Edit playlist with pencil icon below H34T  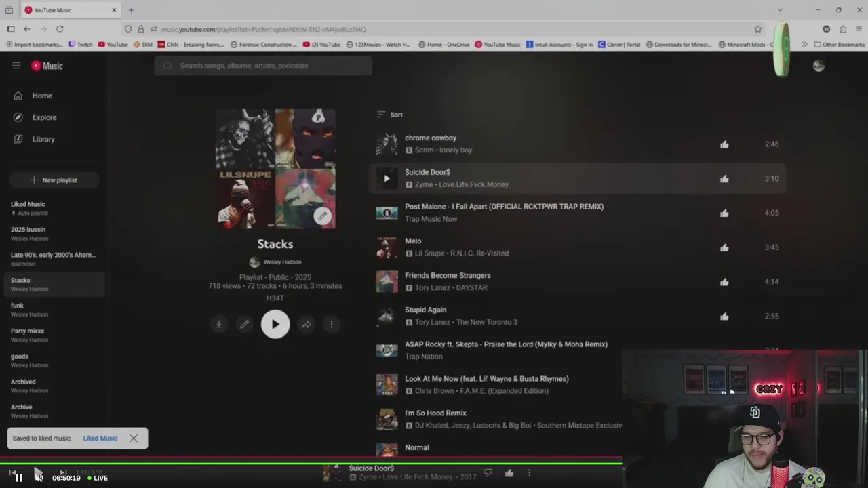click(x=245, y=324)
